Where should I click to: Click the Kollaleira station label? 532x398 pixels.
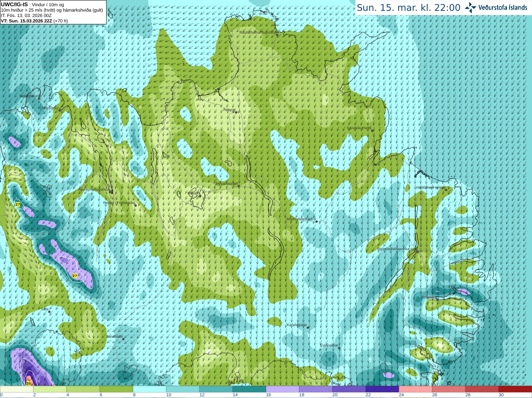click(429, 297)
